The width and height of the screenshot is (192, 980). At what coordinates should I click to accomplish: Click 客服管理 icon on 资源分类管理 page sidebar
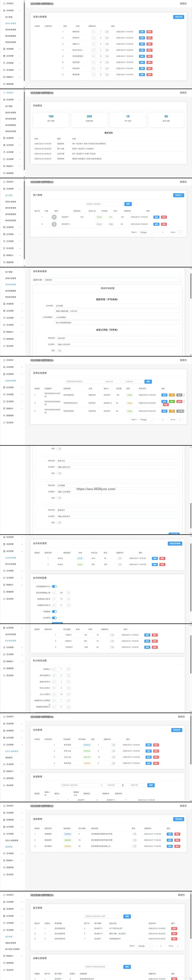[4, 84]
